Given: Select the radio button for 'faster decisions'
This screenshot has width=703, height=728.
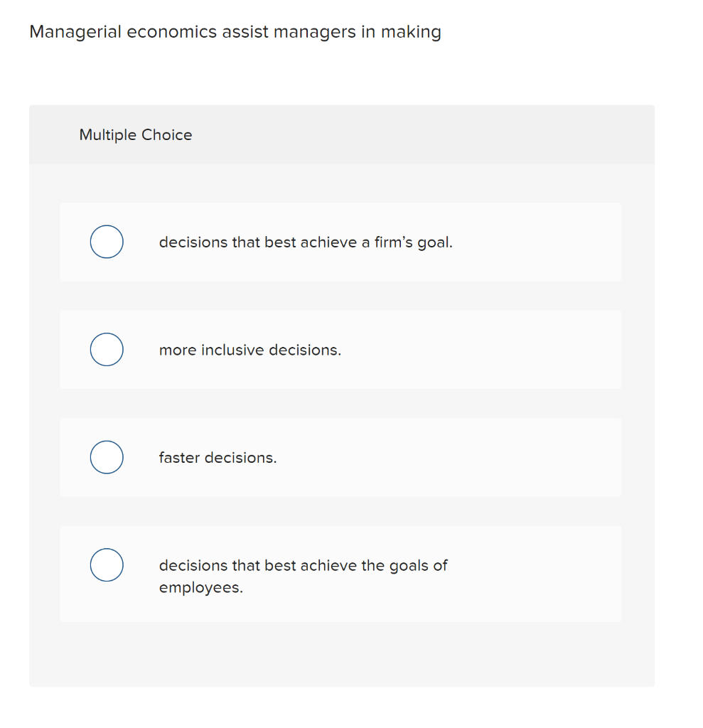Looking at the screenshot, I should (107, 457).
